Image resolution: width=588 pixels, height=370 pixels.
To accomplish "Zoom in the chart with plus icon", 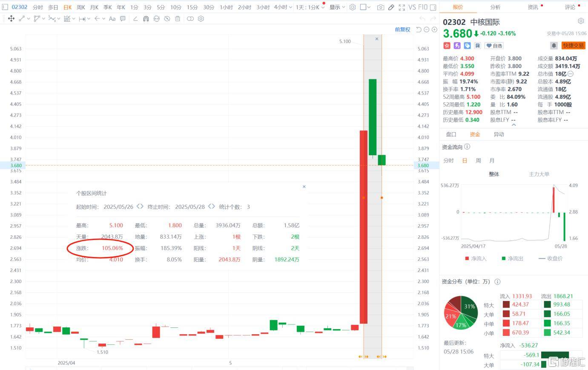I will [434, 29].
